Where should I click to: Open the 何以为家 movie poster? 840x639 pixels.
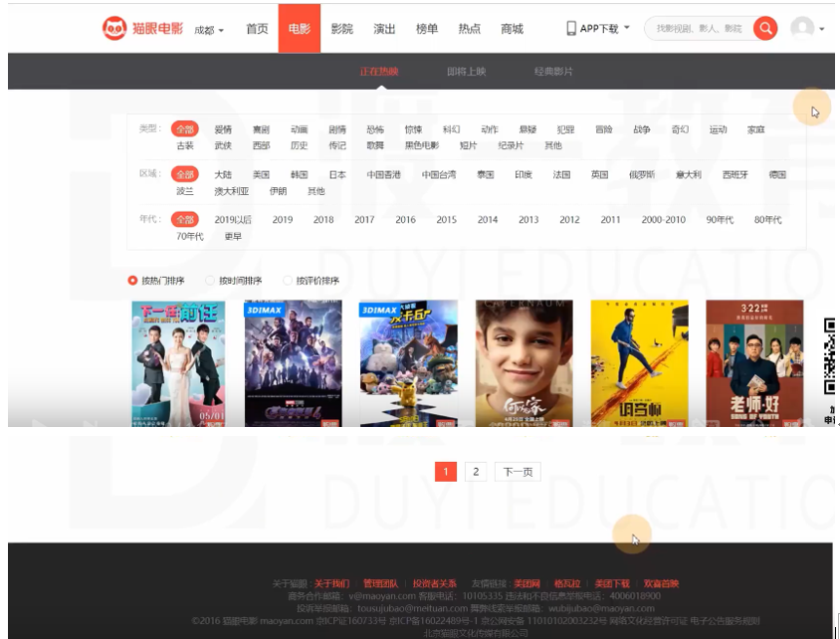coord(524,363)
